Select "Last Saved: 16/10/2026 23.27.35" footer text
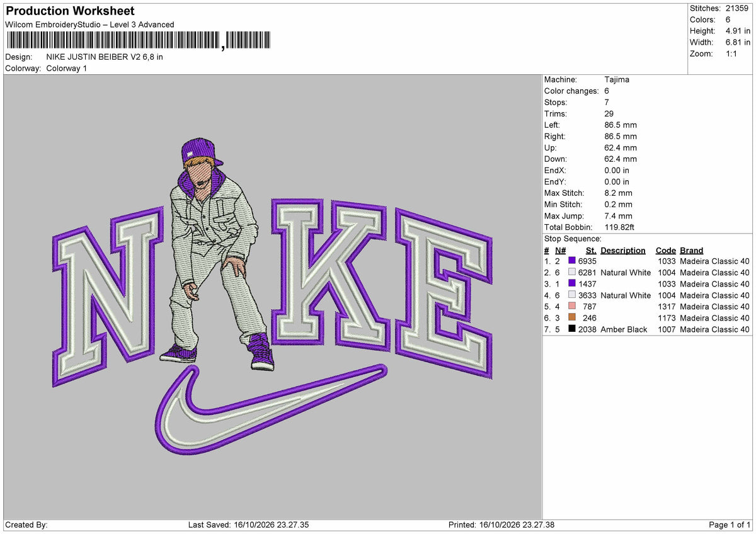The image size is (756, 534). point(248,525)
